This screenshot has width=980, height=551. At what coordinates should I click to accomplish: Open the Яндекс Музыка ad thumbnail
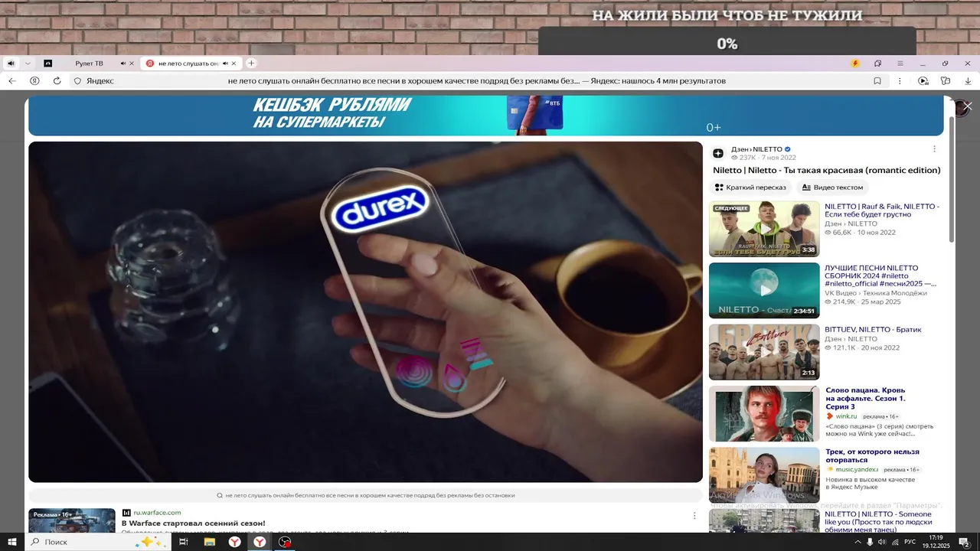pos(764,475)
